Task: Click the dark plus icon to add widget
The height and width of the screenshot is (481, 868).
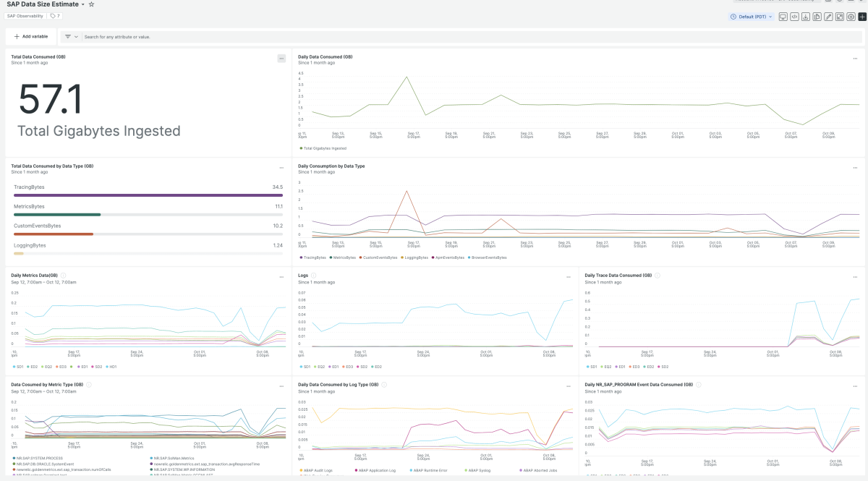Action: click(862, 17)
